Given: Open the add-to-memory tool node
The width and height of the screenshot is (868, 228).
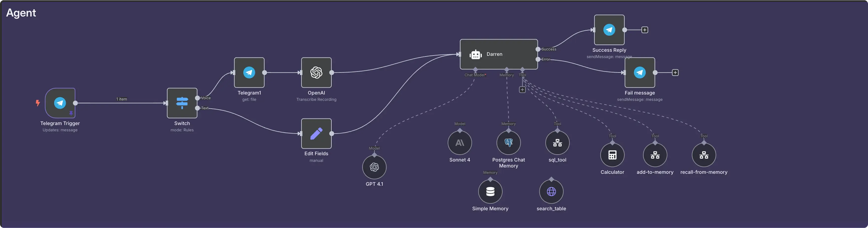Looking at the screenshot, I should coord(655,155).
